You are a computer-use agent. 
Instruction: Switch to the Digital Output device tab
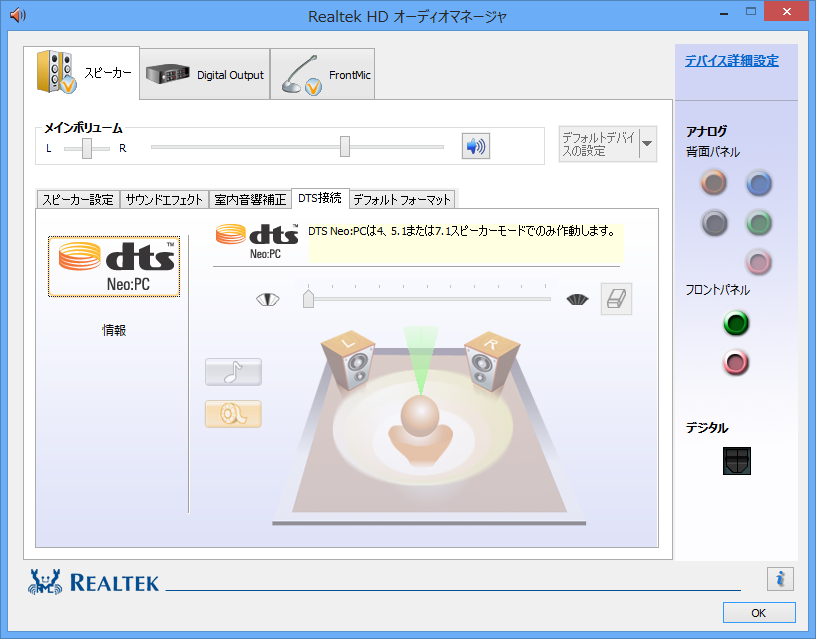coord(205,74)
